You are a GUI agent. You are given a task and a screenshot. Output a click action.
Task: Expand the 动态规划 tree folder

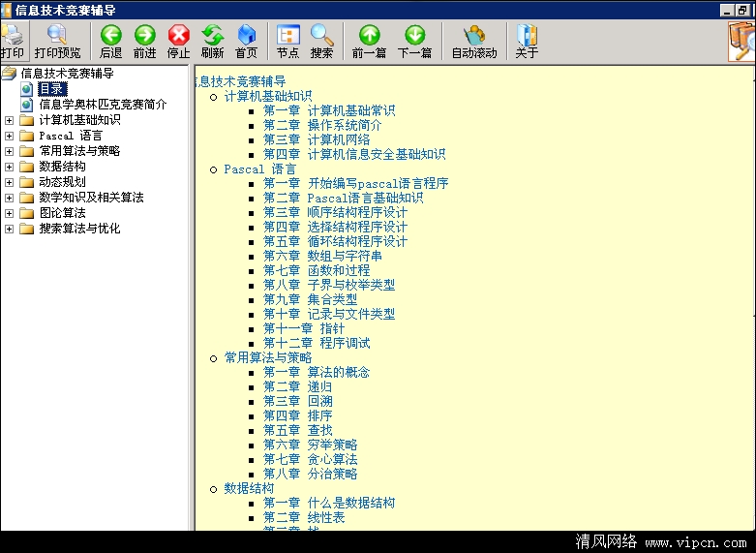click(10, 182)
